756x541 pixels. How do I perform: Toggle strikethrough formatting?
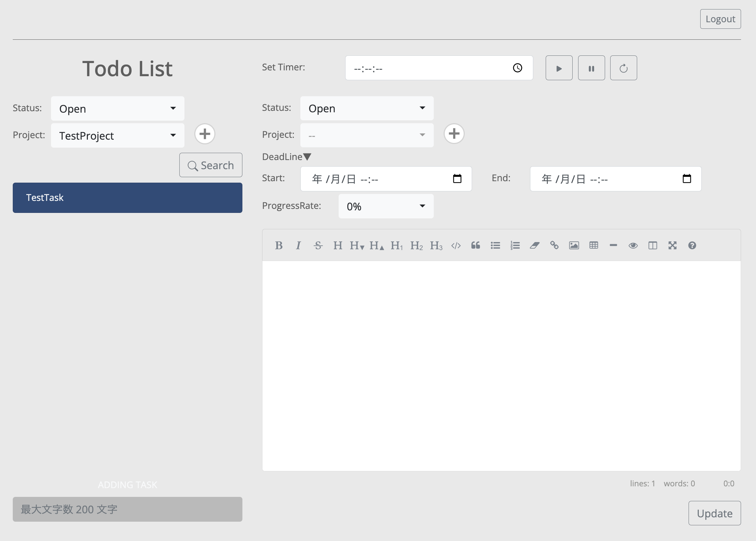pyautogui.click(x=318, y=245)
